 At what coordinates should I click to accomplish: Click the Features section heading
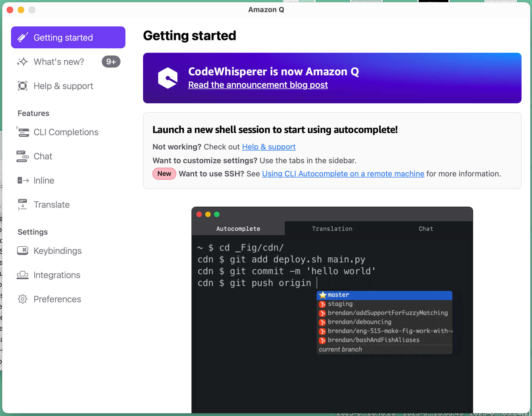coord(34,113)
